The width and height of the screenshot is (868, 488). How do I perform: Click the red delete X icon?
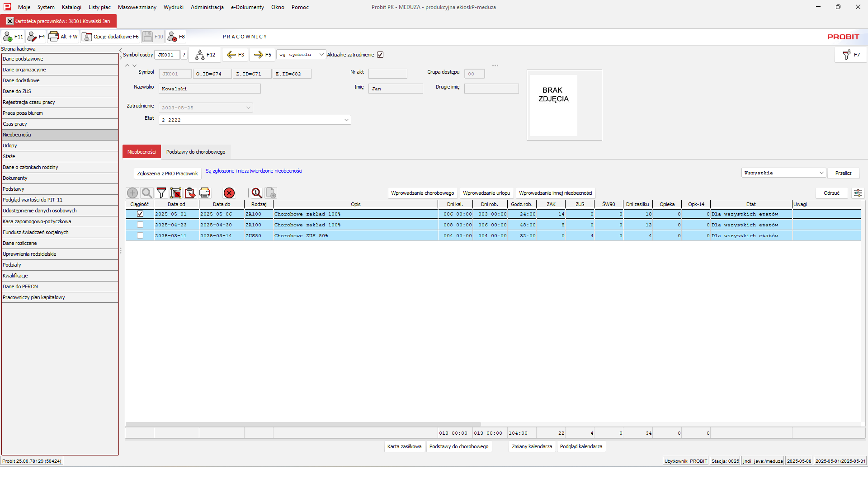point(229,193)
